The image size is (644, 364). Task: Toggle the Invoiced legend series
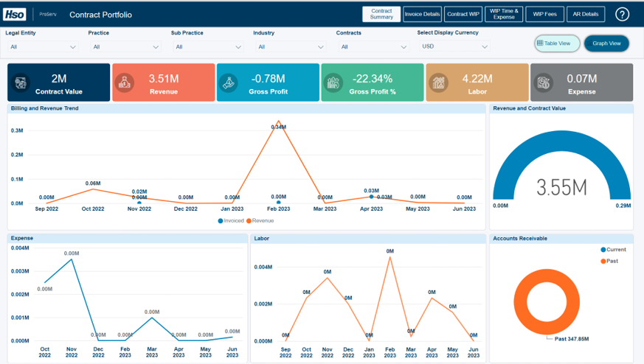point(231,220)
